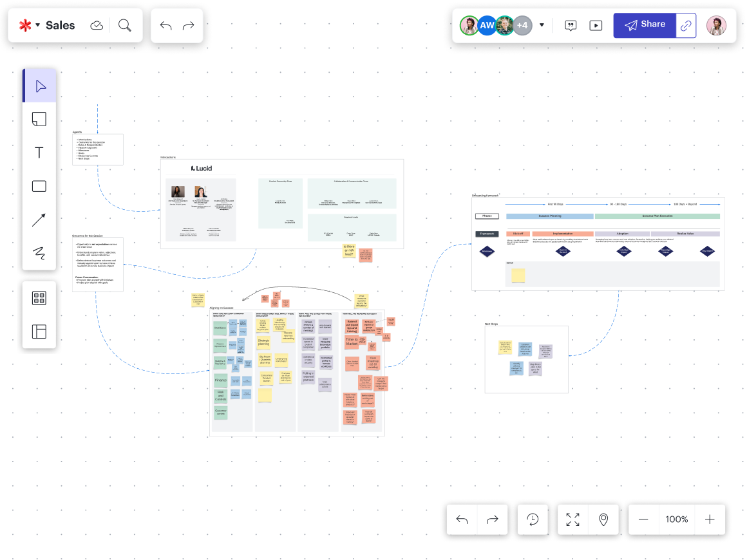Open the templates layout panel
Image resolution: width=747 pixels, height=560 pixels.
39,331
